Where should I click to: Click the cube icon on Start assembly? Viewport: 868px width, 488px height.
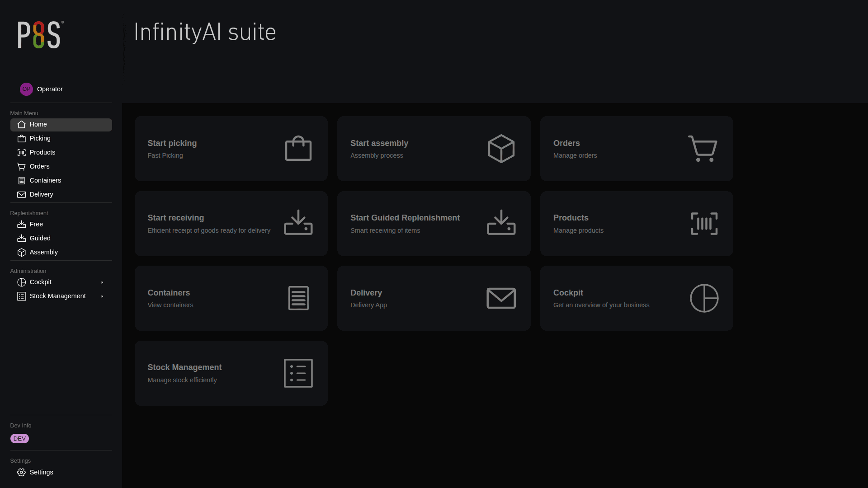[501, 149]
